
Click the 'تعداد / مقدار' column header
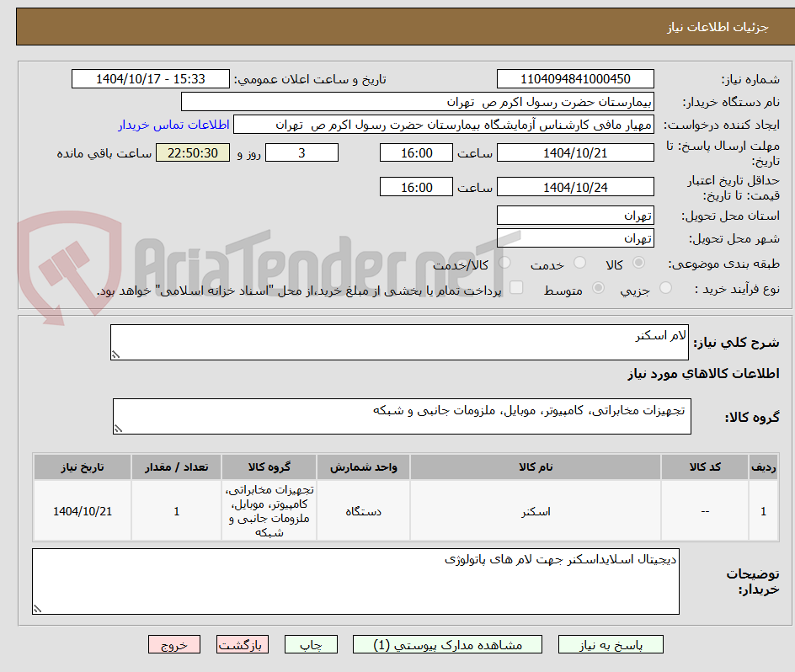click(177, 467)
